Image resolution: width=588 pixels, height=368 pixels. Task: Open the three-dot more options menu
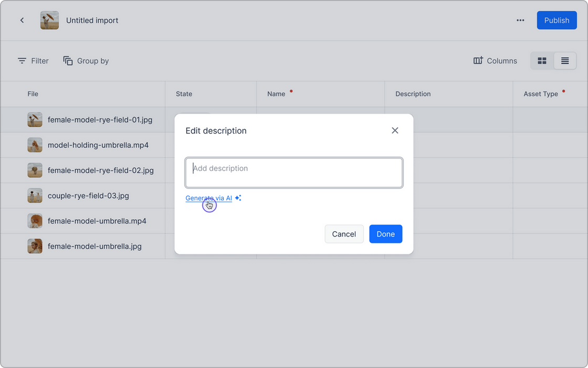click(520, 21)
